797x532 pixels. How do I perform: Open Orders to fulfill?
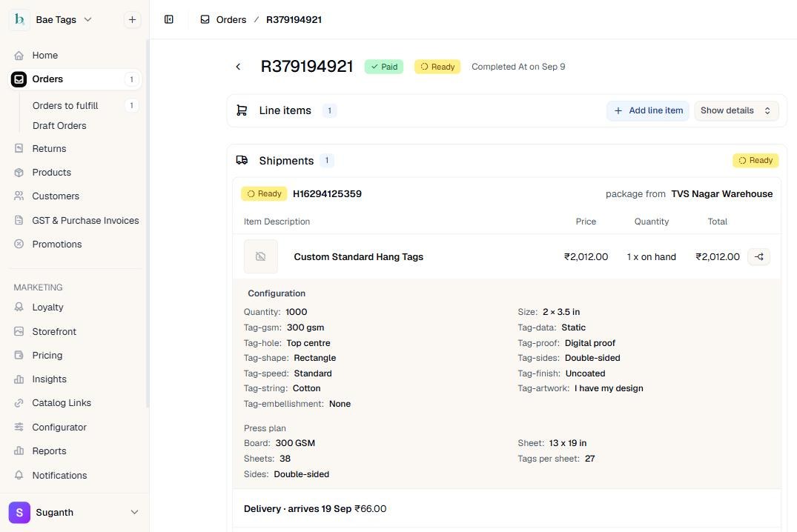click(65, 105)
